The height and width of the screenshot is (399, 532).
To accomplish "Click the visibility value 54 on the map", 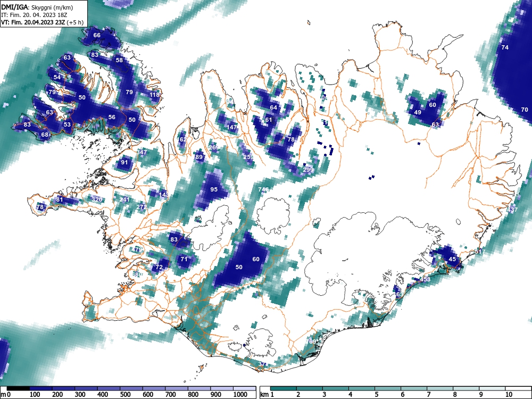I will [x=57, y=77].
